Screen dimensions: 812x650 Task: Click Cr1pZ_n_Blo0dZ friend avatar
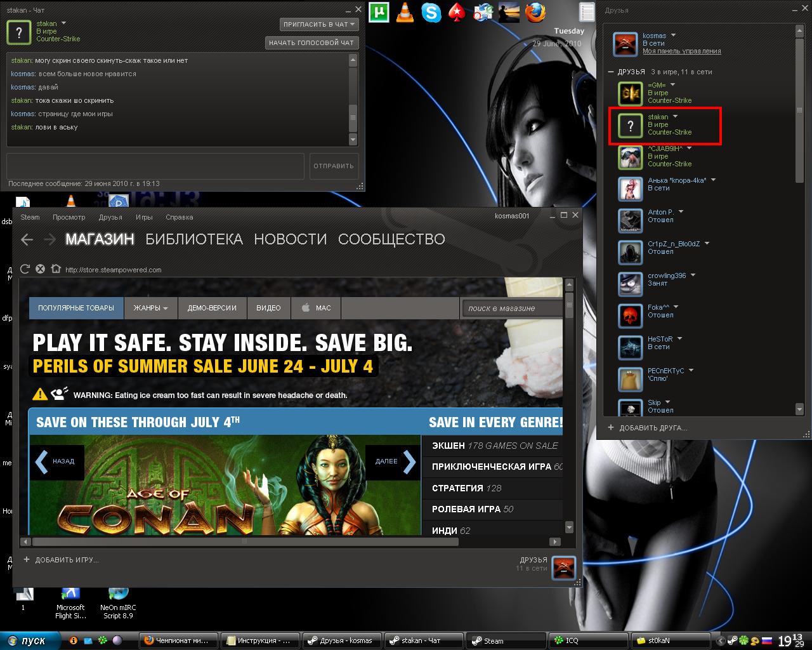pos(631,253)
